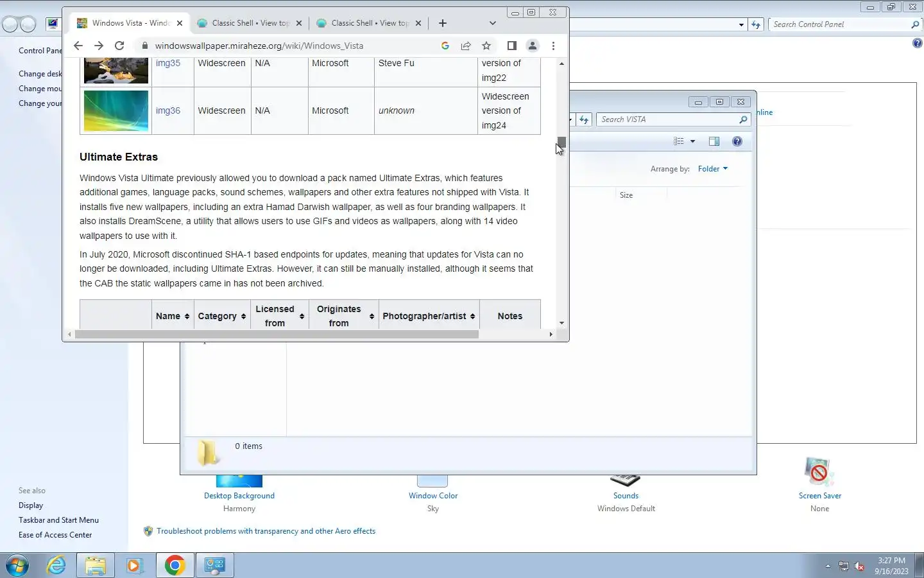924x578 pixels.
Task: Go forward using Chrome's forward arrow
Action: [99, 46]
